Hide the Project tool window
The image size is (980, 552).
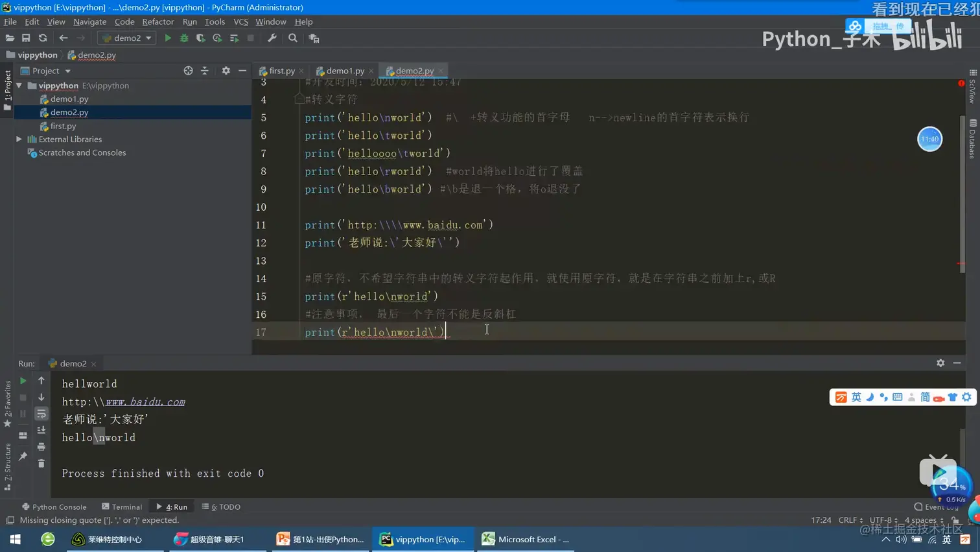pos(242,71)
